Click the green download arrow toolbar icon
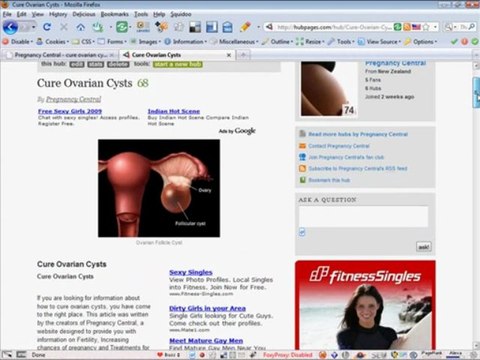This screenshot has height=360, width=480. tap(98, 27)
